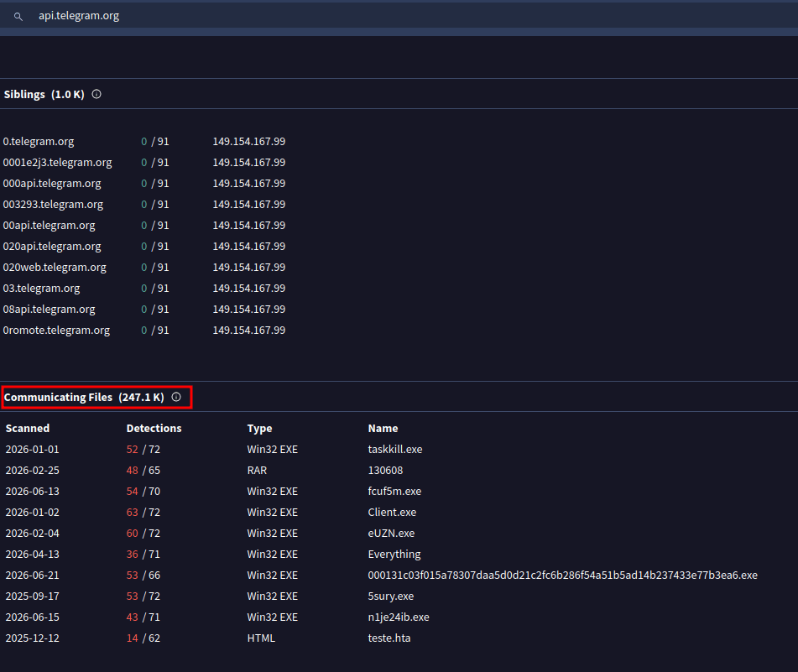
Task: Open sibling 003293.telegram.org
Action: (53, 204)
